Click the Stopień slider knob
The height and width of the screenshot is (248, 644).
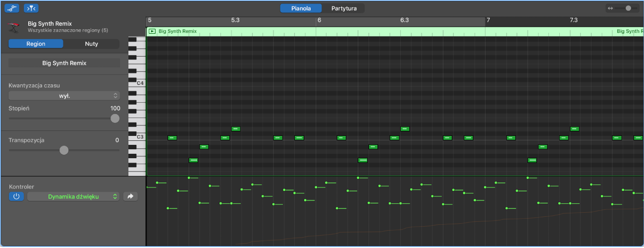pos(115,118)
